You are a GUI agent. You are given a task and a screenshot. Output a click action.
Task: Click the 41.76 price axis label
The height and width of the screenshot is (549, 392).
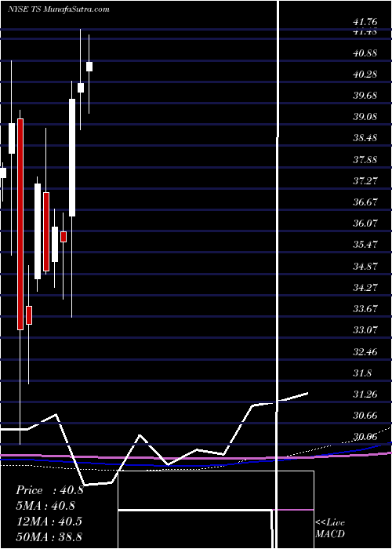pyautogui.click(x=365, y=23)
